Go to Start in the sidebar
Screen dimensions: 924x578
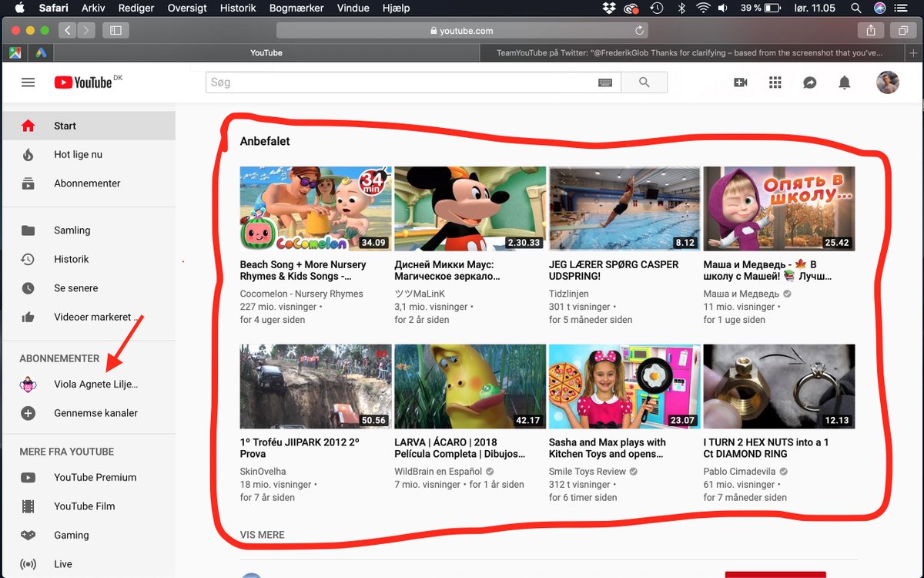click(x=89, y=126)
